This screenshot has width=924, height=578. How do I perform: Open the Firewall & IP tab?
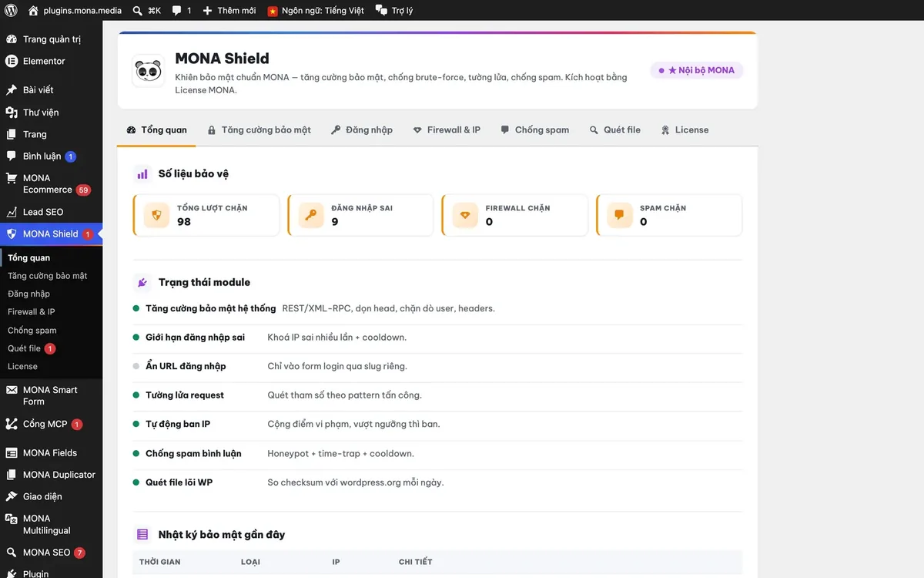pyautogui.click(x=447, y=130)
